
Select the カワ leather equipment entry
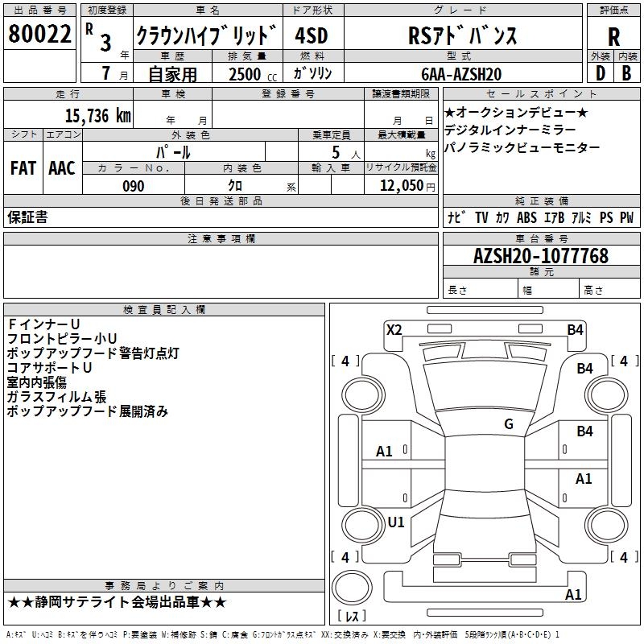pos(502,217)
